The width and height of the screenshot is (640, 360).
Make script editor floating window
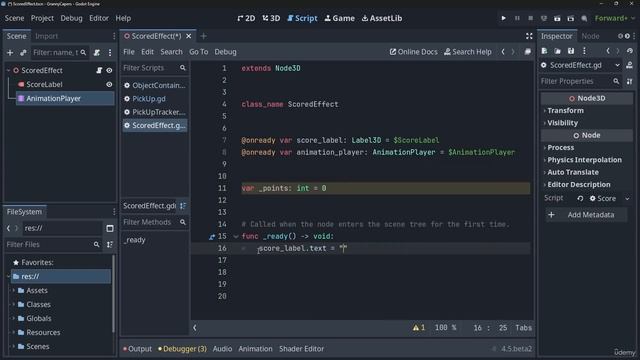pyautogui.click(x=528, y=52)
